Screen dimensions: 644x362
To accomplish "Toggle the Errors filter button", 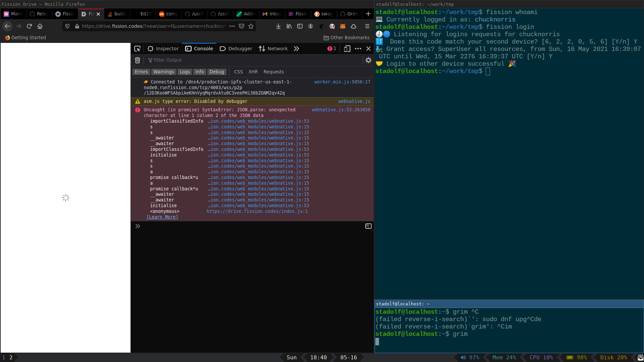I will [x=141, y=72].
